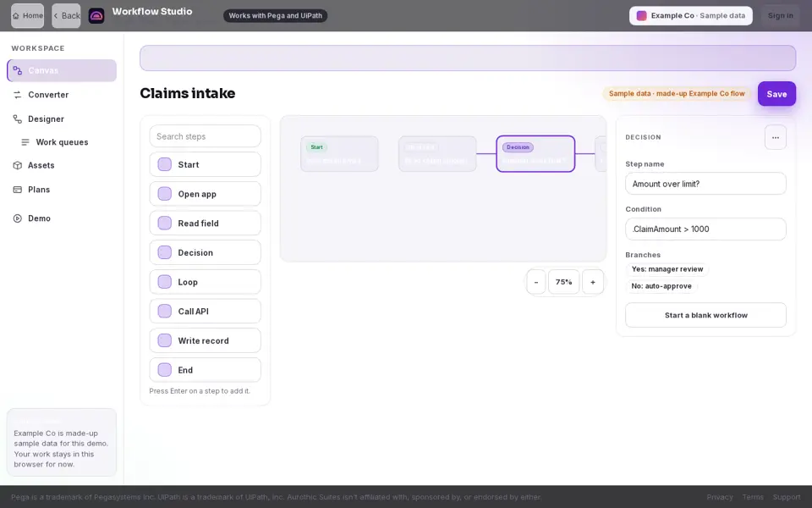
Task: Zoom in the canvas with plus button
Action: click(x=593, y=282)
